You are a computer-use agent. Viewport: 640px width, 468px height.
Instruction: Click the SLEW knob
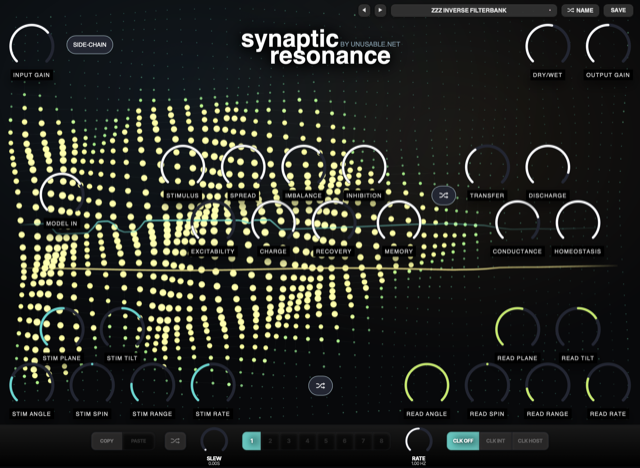214,441
